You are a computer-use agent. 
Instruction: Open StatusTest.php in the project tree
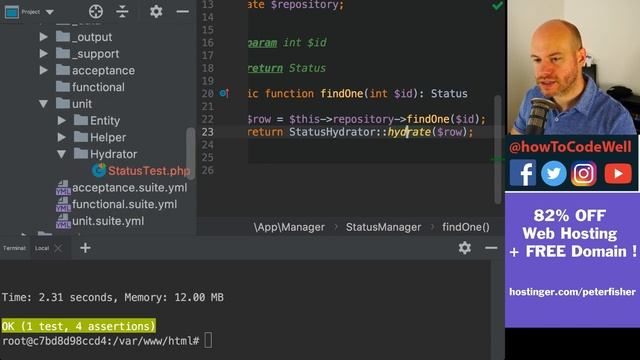tap(149, 171)
